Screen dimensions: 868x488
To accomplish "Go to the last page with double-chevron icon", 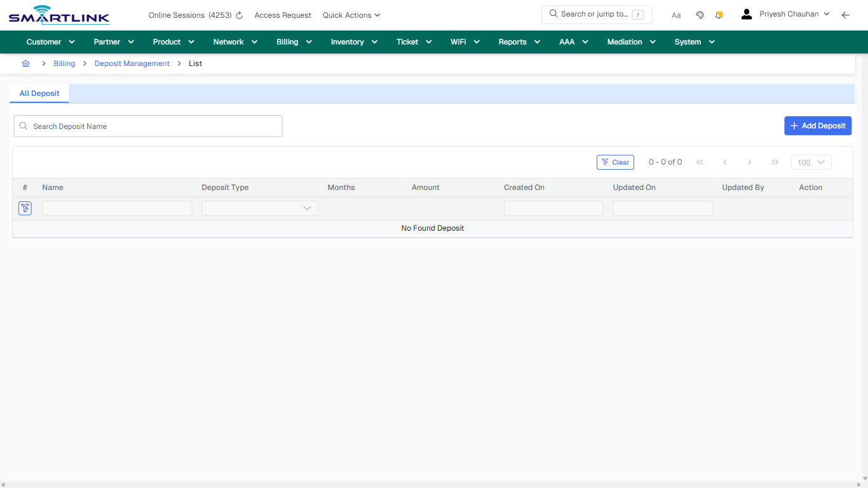I will pos(775,162).
